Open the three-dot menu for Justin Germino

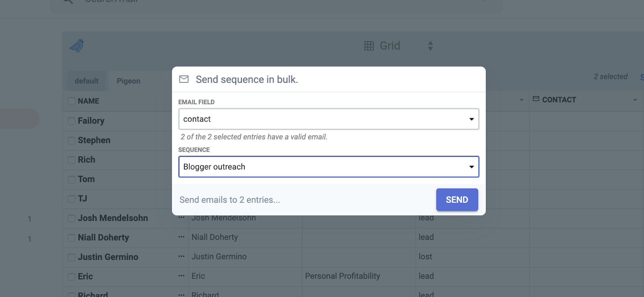click(182, 256)
